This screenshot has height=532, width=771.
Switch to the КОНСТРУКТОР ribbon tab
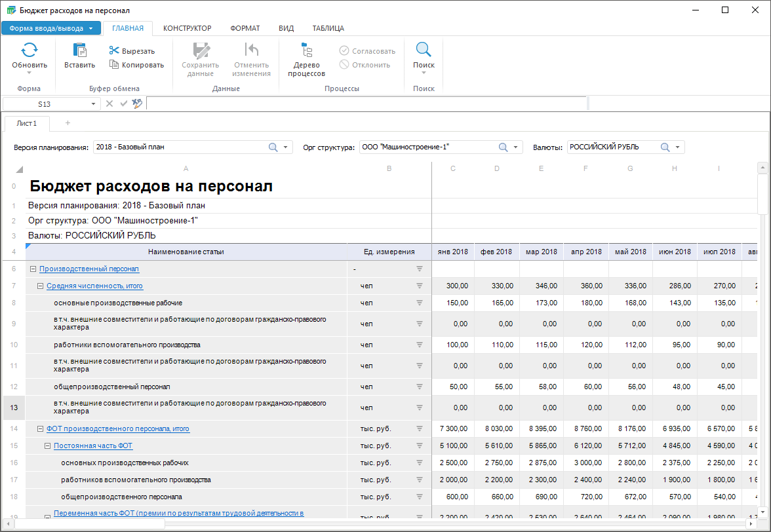coord(187,28)
